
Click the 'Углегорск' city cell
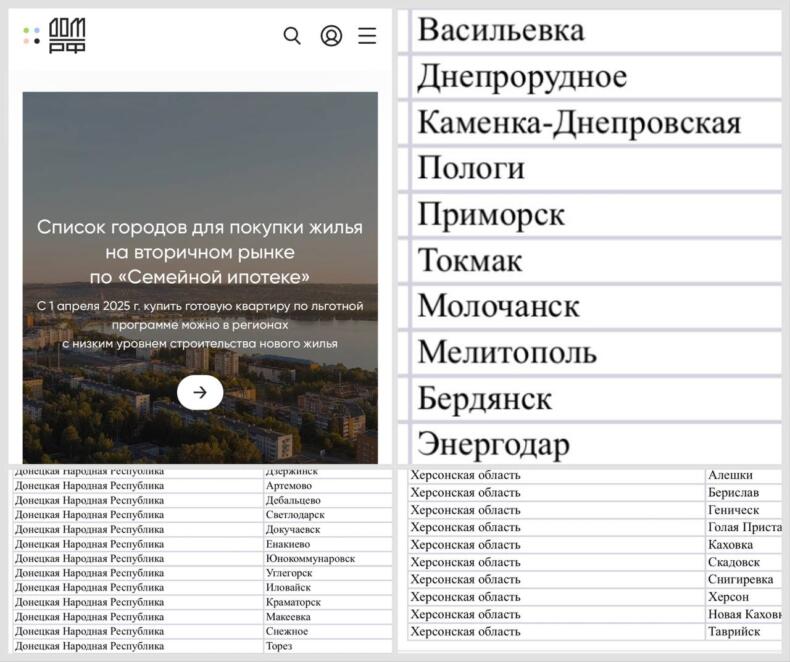pyautogui.click(x=328, y=573)
